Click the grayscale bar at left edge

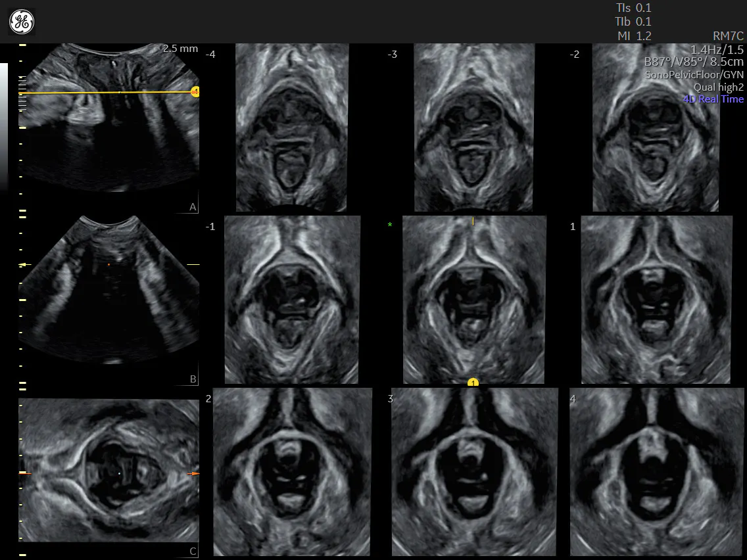point(4,126)
